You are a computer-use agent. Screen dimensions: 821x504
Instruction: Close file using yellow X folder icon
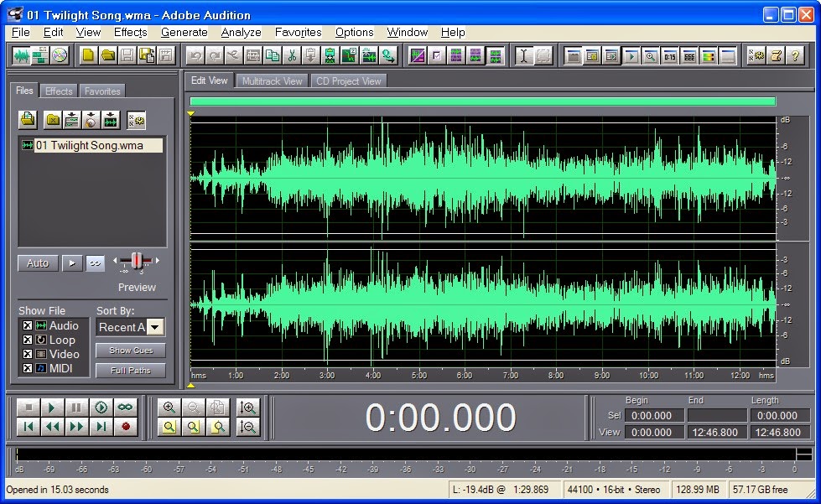tap(52, 120)
